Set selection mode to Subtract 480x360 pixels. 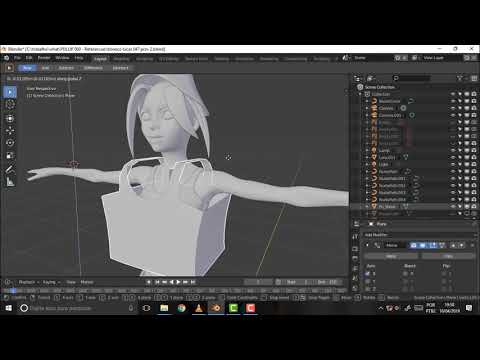(x=66, y=68)
